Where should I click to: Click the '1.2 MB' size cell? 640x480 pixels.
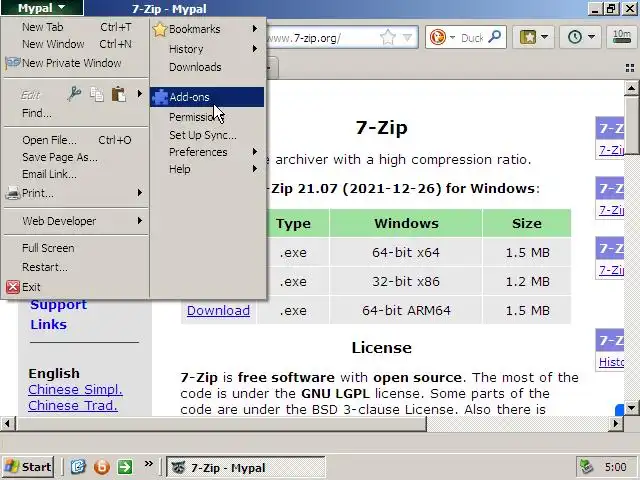click(x=527, y=282)
